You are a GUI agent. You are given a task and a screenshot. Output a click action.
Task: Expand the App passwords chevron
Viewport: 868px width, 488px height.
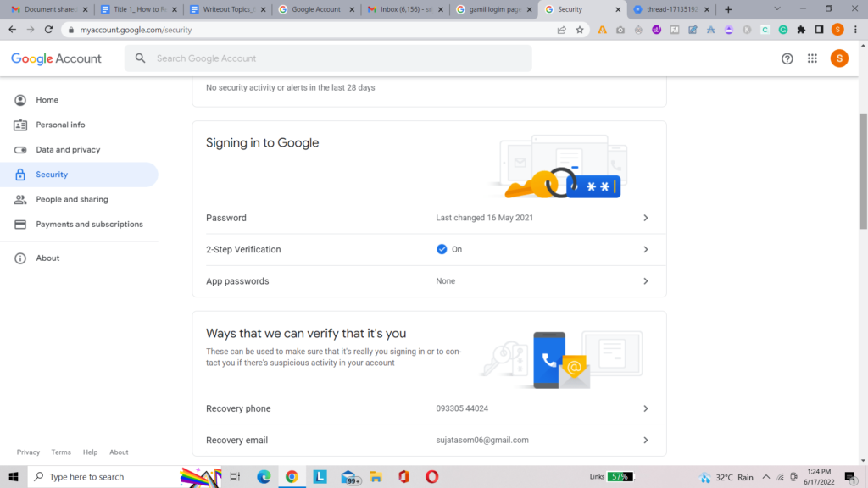[645, 281]
